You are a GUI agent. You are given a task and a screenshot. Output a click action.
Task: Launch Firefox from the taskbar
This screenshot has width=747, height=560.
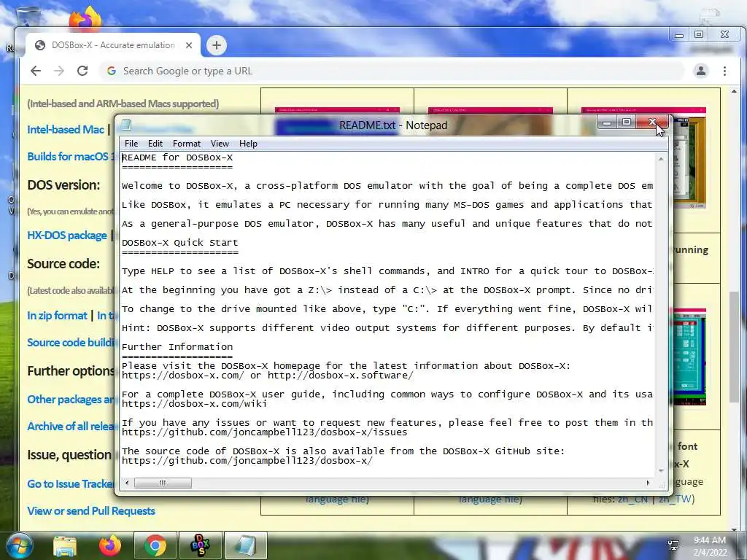pos(110,545)
